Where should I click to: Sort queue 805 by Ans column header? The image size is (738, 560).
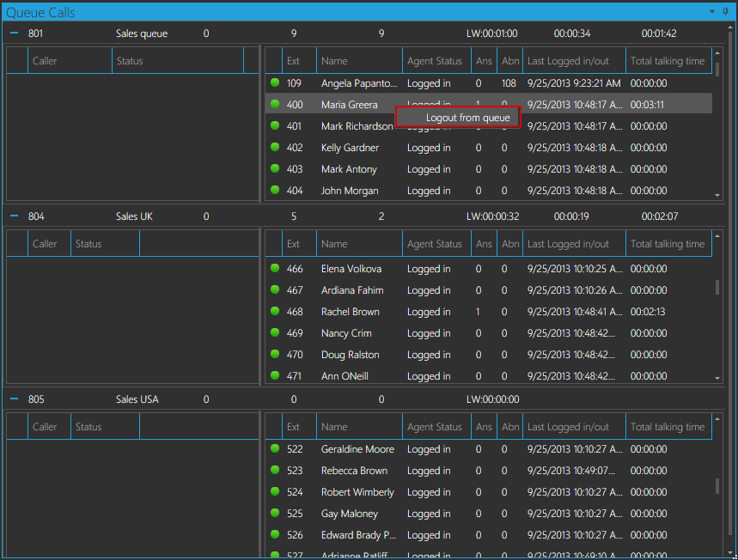coord(484,427)
